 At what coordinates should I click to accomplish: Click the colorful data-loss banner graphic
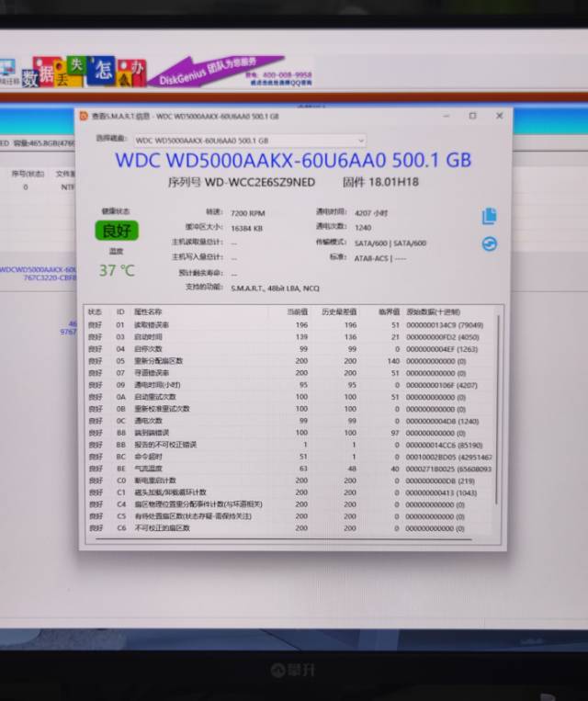tap(85, 71)
